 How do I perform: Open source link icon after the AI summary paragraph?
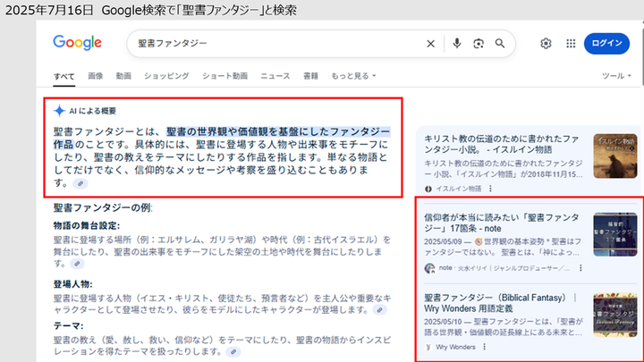tap(80, 183)
